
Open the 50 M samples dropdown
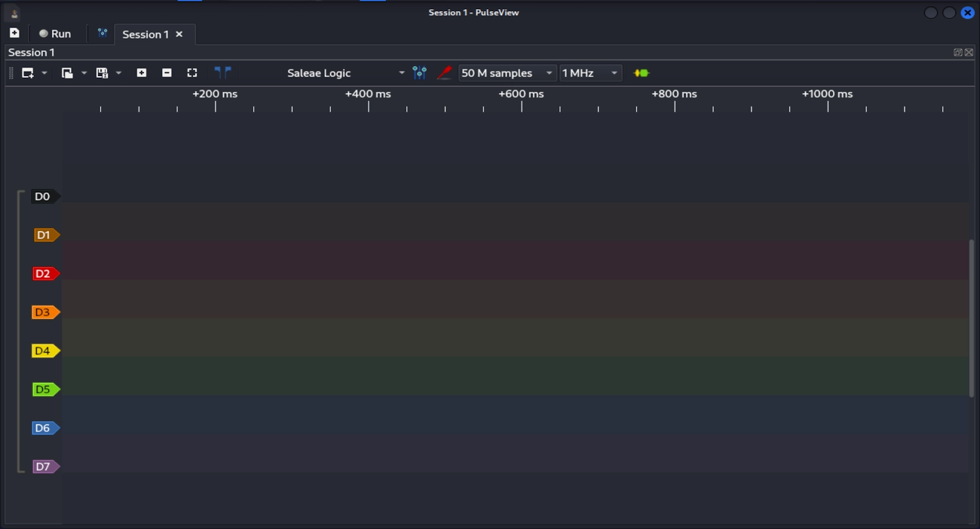tap(507, 73)
